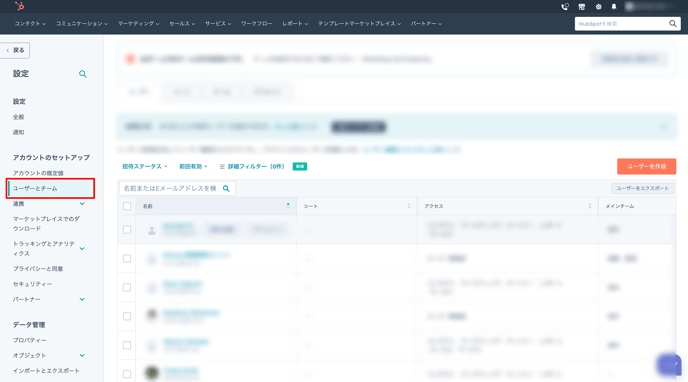Click the ユーザーを作成 button
Image resolution: width=688 pixels, height=382 pixels.
coord(646,167)
